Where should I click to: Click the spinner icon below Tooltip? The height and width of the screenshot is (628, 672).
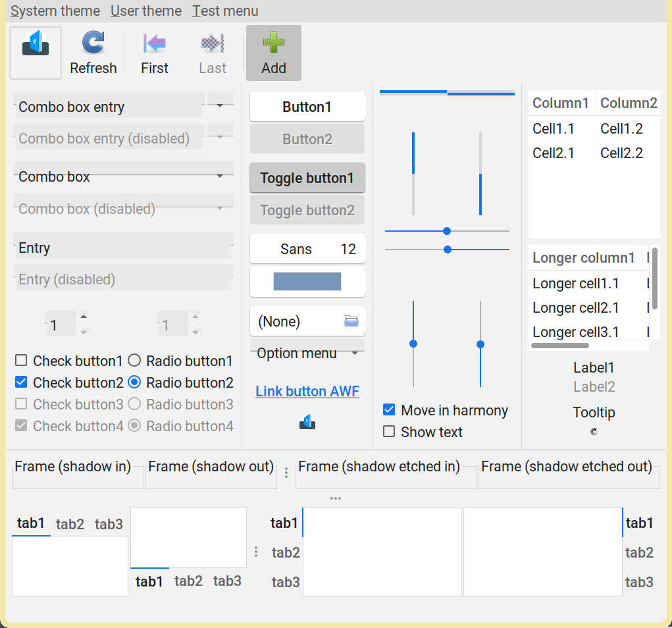click(594, 432)
